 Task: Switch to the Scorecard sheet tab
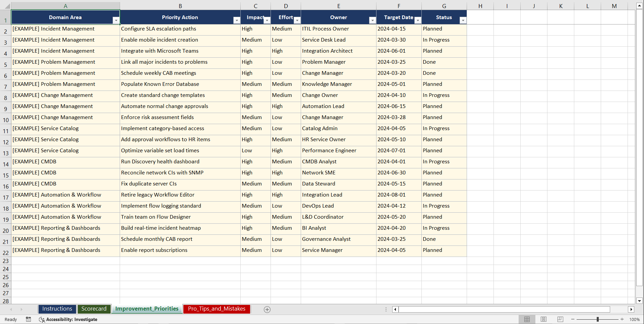pos(94,309)
